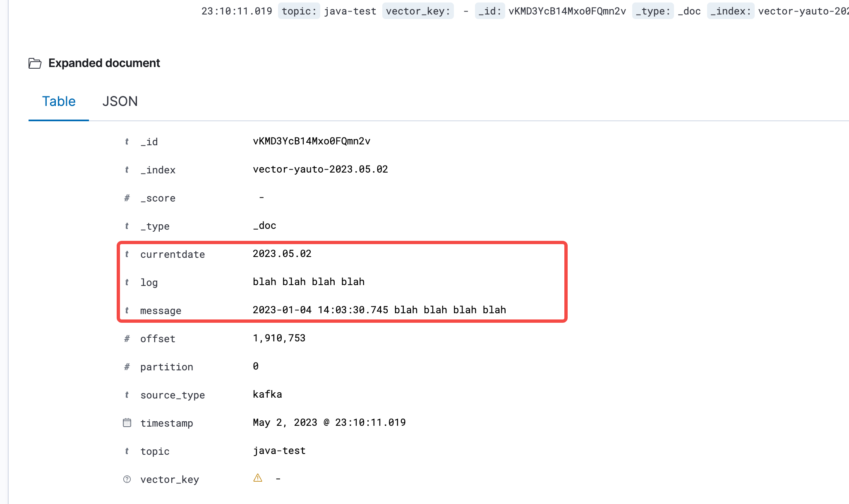
Task: Select the timestamp field name in the table
Action: point(167,423)
